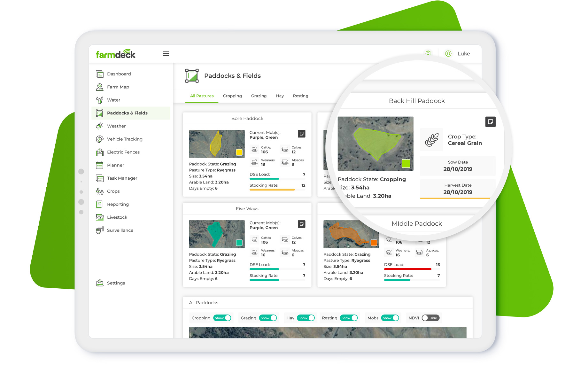
Task: Open the Weather sidebar item
Action: coord(116,126)
